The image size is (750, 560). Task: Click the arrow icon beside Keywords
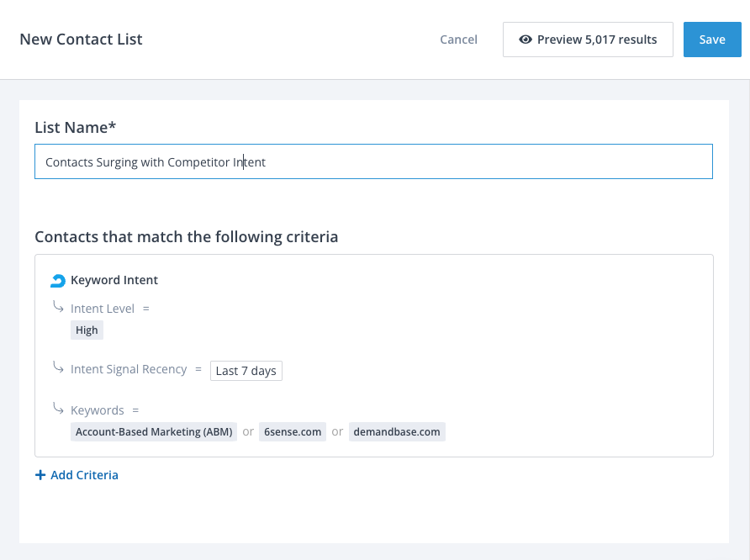[58, 409]
